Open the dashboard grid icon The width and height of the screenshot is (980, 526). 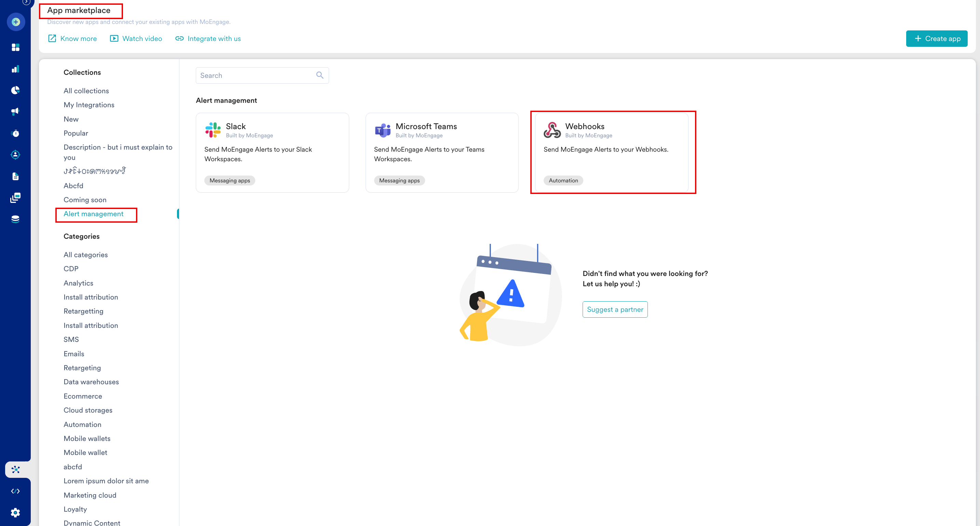[x=16, y=47]
